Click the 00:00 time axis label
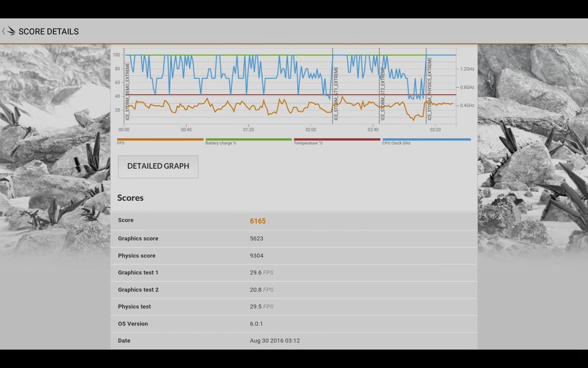Screen dimensions: 588x368 tap(124, 130)
